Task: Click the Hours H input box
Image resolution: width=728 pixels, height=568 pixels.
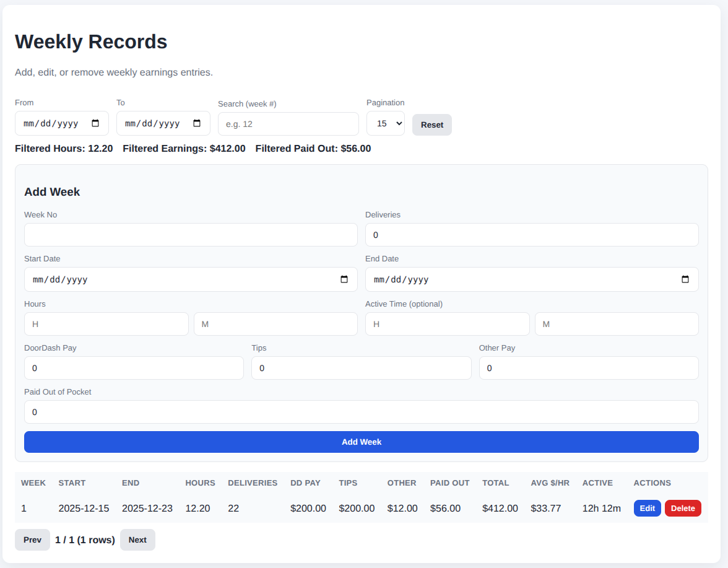Action: [106, 324]
